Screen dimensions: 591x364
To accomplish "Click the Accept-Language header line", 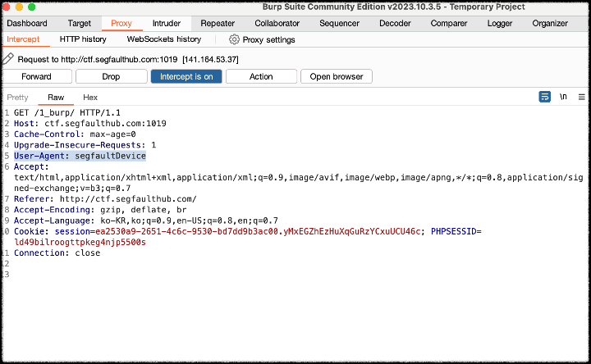I will pyautogui.click(x=146, y=221).
